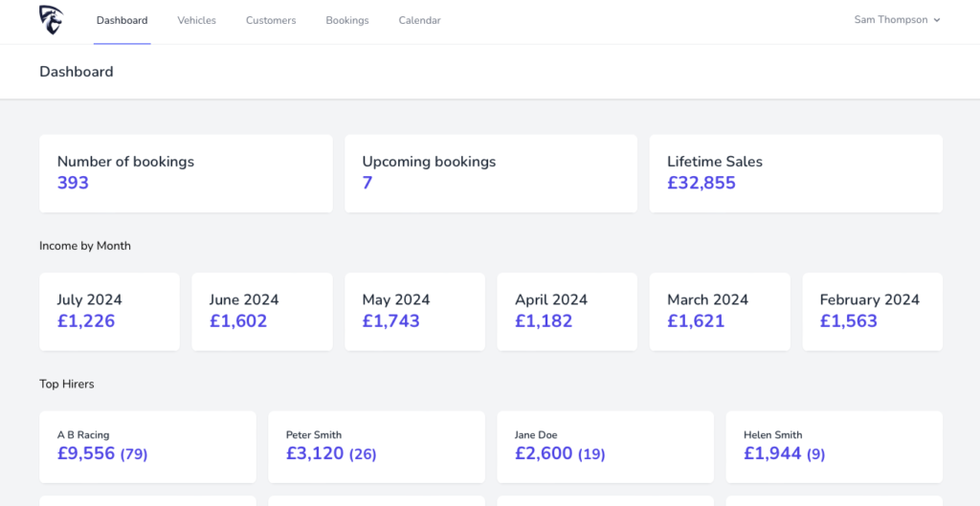This screenshot has height=506, width=980.
Task: Click the horse head logo icon
Action: [x=51, y=20]
